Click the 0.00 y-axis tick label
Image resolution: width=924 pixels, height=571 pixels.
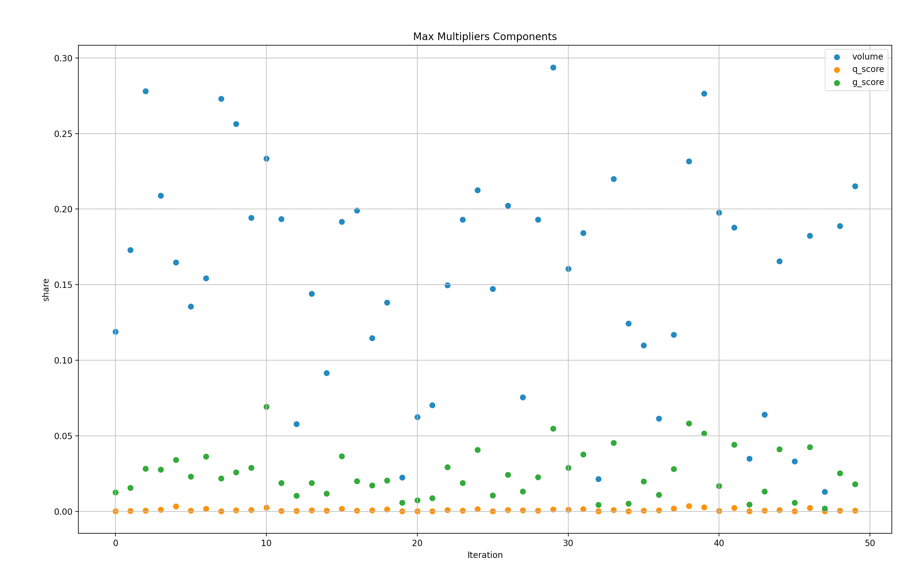[63, 512]
